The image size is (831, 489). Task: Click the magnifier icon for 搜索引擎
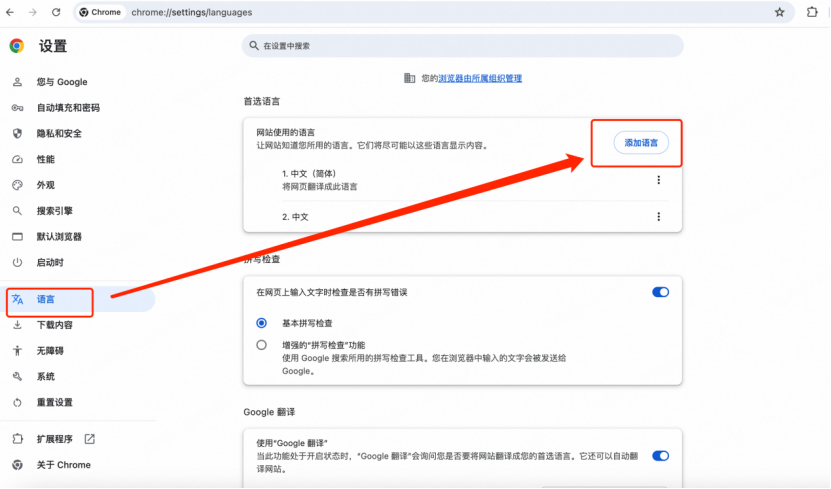(x=17, y=211)
